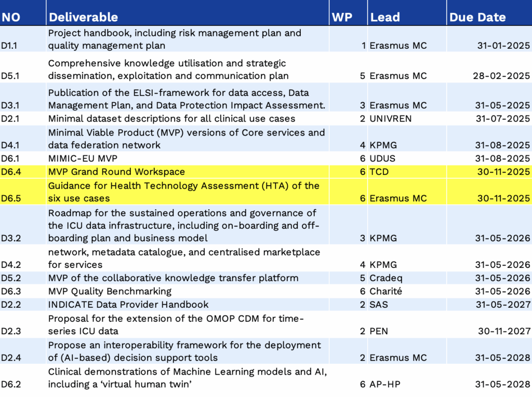The image size is (532, 397).
Task: Select the WP column header
Action: click(x=341, y=17)
